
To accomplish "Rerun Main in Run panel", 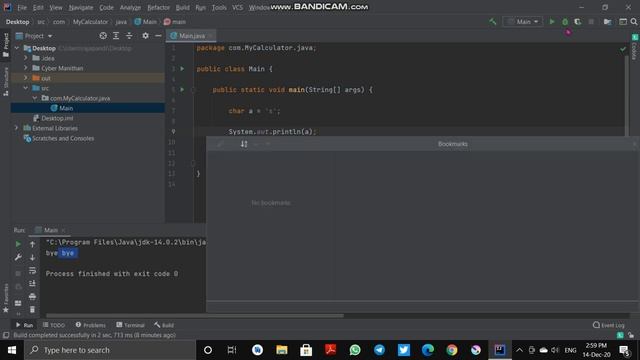I will point(18,244).
